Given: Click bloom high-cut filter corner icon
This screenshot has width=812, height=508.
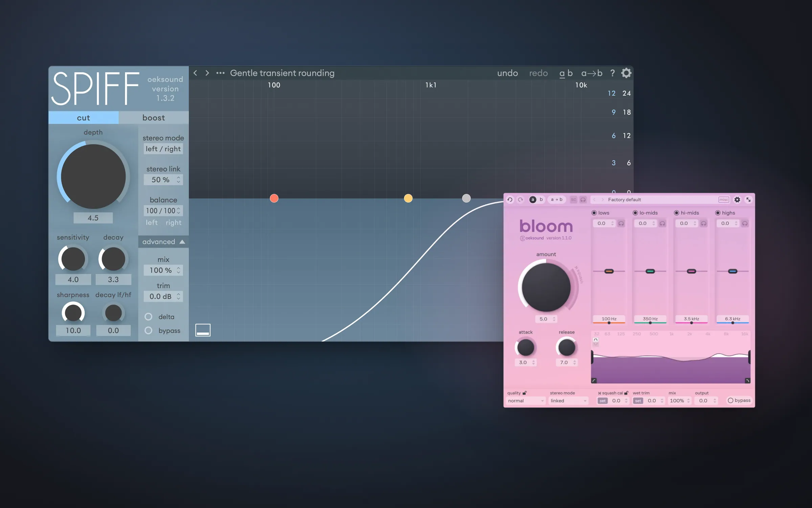Looking at the screenshot, I should click(x=748, y=381).
